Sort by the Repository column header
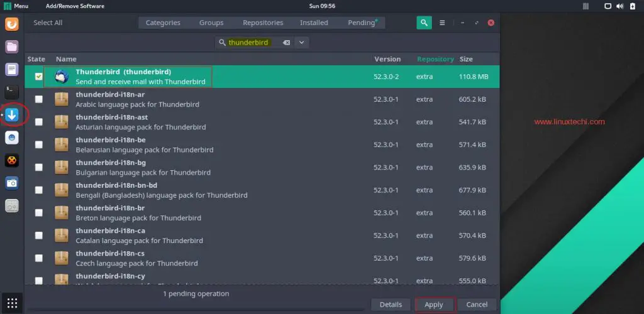The width and height of the screenshot is (644, 314). [435, 59]
